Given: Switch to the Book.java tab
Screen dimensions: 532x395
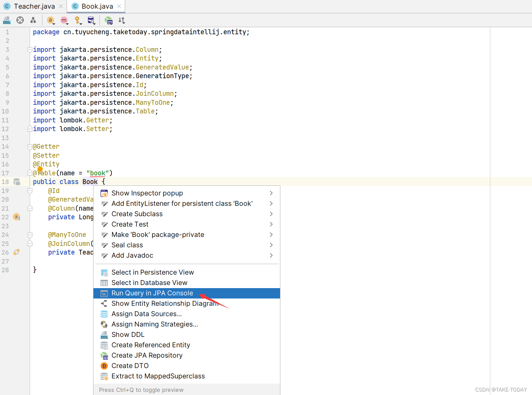Looking at the screenshot, I should (97, 6).
